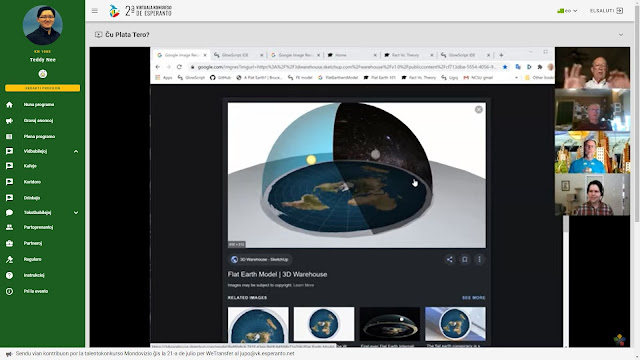The height and width of the screenshot is (360, 640).
Task: Click the SEE MORE related images link
Action: pyautogui.click(x=473, y=298)
